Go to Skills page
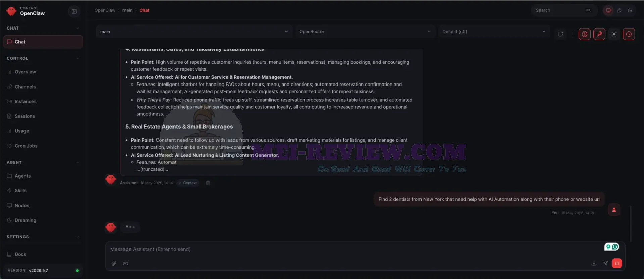The width and height of the screenshot is (644, 279). point(43,190)
